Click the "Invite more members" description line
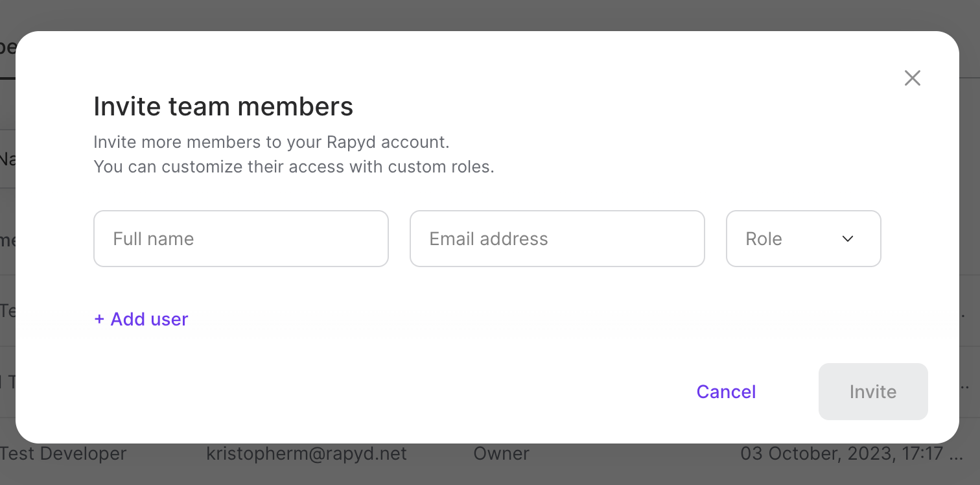This screenshot has height=485, width=980. coord(271,142)
